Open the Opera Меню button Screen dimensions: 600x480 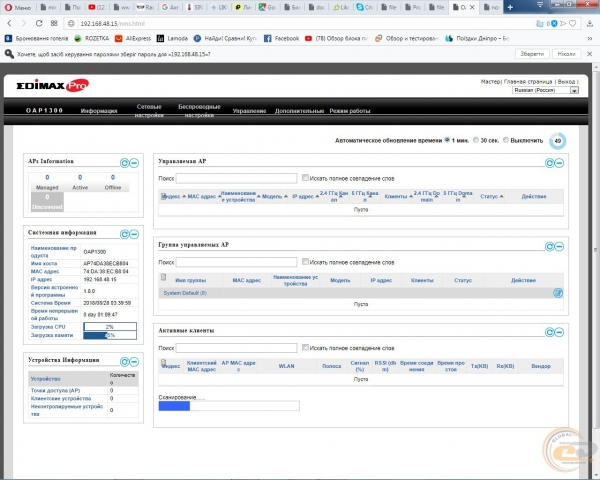click(18, 7)
